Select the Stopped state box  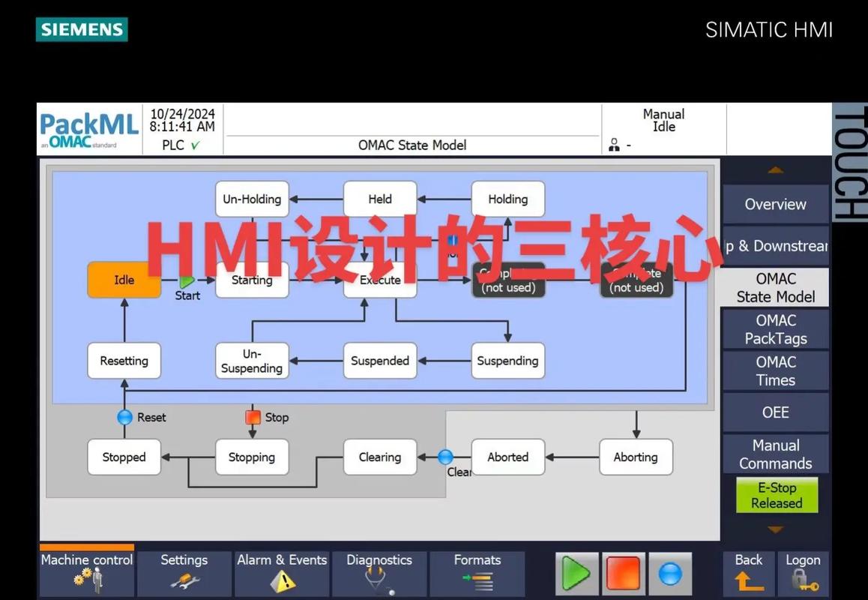click(x=124, y=457)
